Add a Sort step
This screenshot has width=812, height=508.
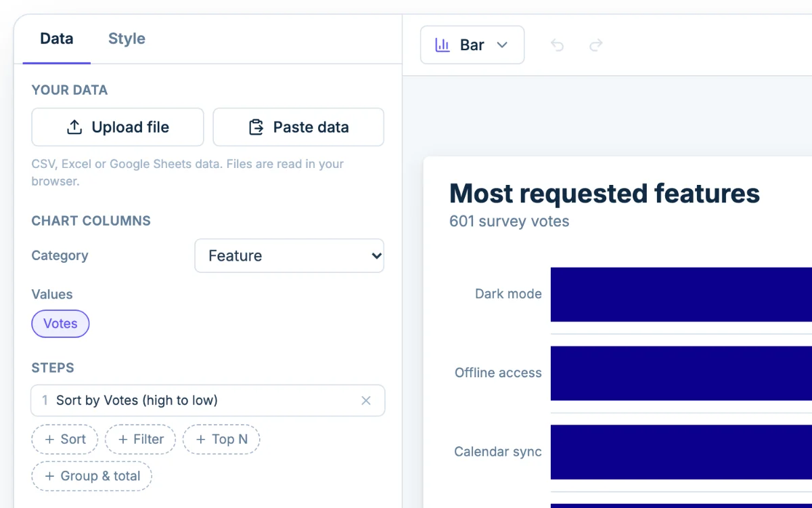point(65,439)
